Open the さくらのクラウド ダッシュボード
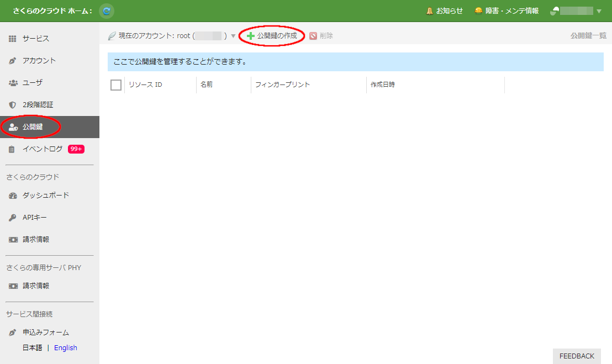This screenshot has height=364, width=612. (43, 195)
